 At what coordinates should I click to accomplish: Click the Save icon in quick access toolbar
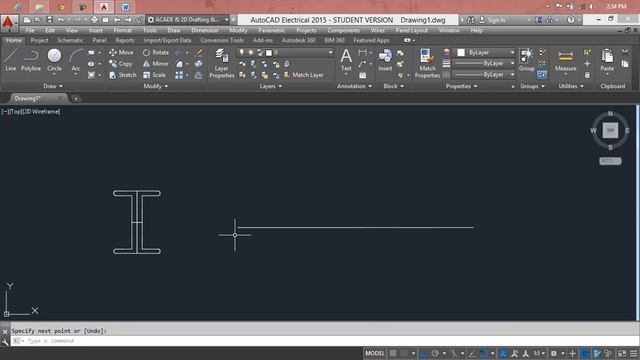[49, 20]
